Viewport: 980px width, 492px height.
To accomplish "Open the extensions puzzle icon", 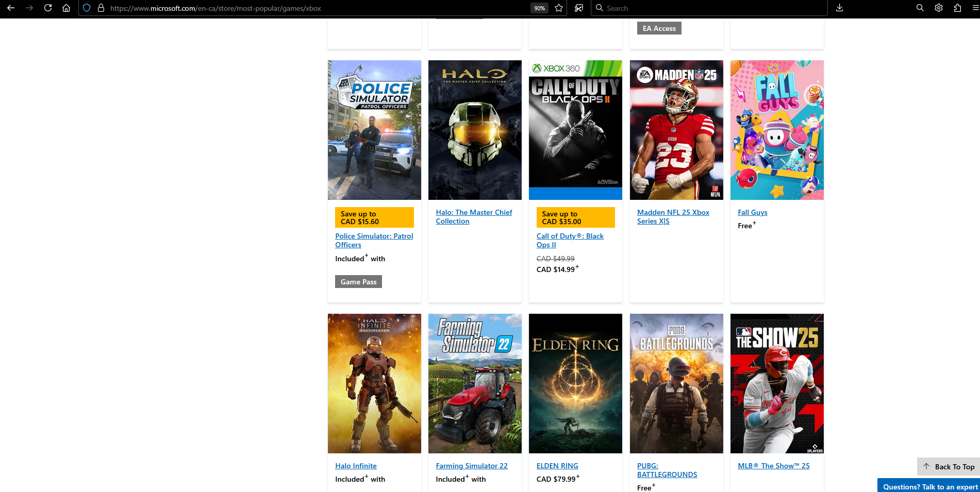I will coord(957,8).
